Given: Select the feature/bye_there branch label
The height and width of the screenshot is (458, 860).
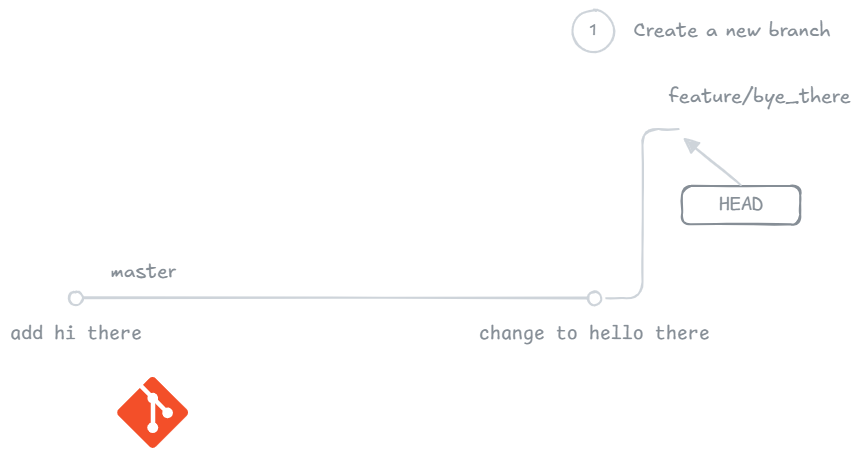Looking at the screenshot, I should click(x=759, y=97).
